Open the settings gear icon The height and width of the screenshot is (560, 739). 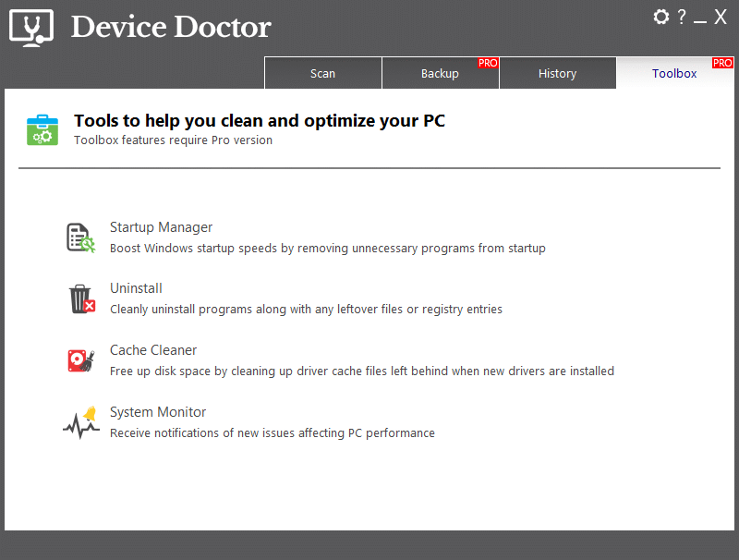point(660,17)
